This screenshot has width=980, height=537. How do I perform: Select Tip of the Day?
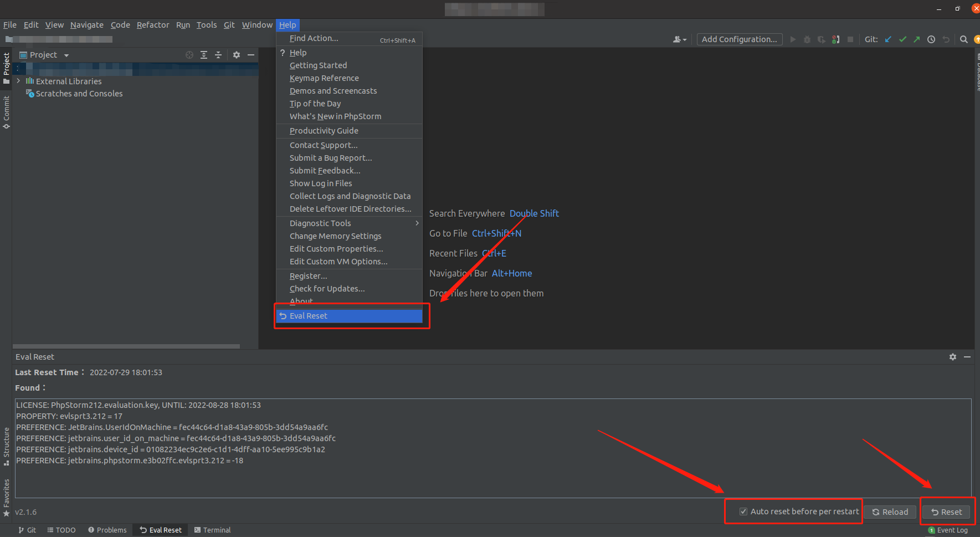[x=349, y=104]
